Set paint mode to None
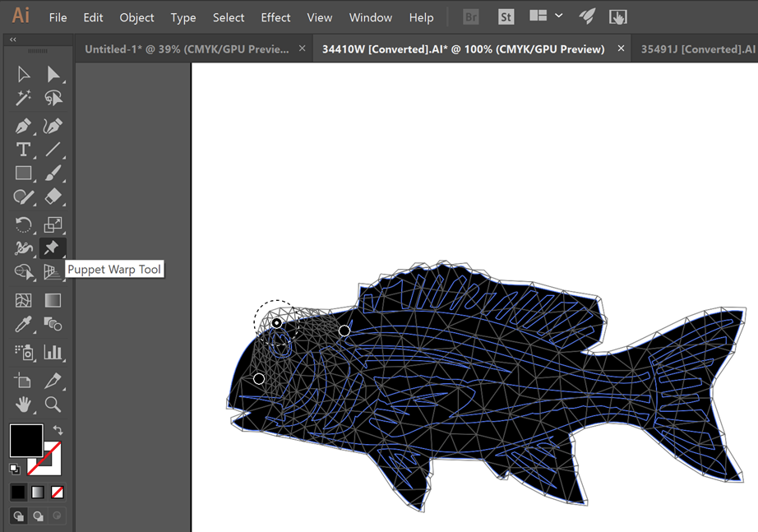The height and width of the screenshot is (532, 758). (58, 493)
